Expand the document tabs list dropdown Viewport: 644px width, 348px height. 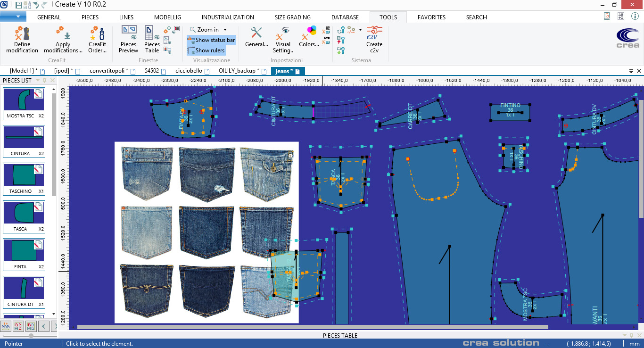(x=631, y=71)
